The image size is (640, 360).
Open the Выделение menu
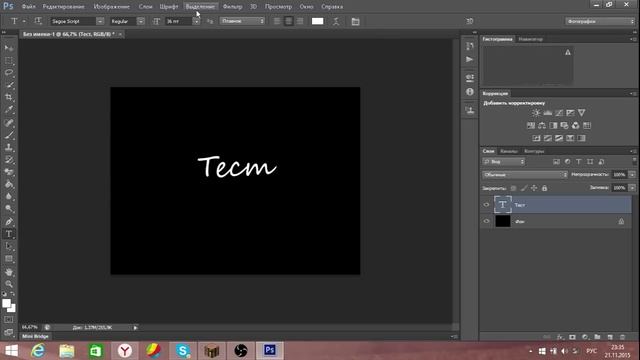200,7
